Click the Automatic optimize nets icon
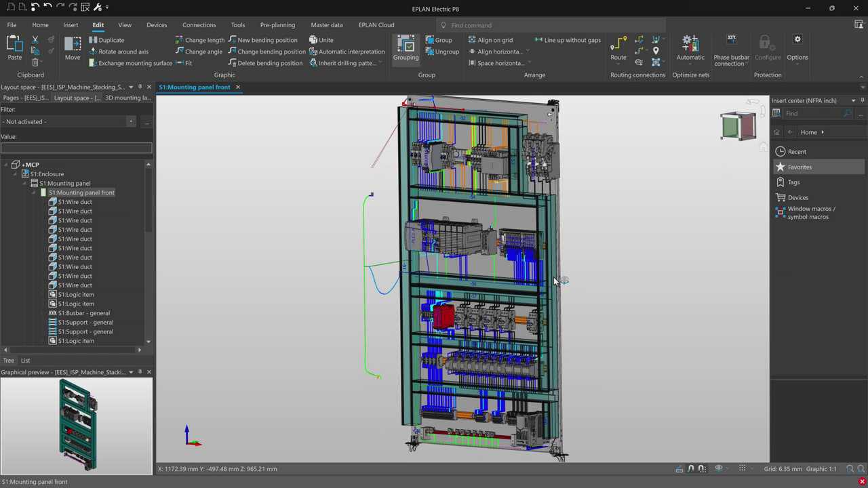 point(690,45)
